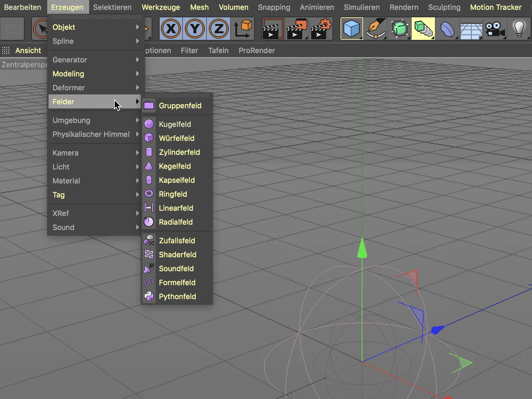The image size is (532, 399).
Task: Switch the coordinate system icon
Action: [x=243, y=29]
